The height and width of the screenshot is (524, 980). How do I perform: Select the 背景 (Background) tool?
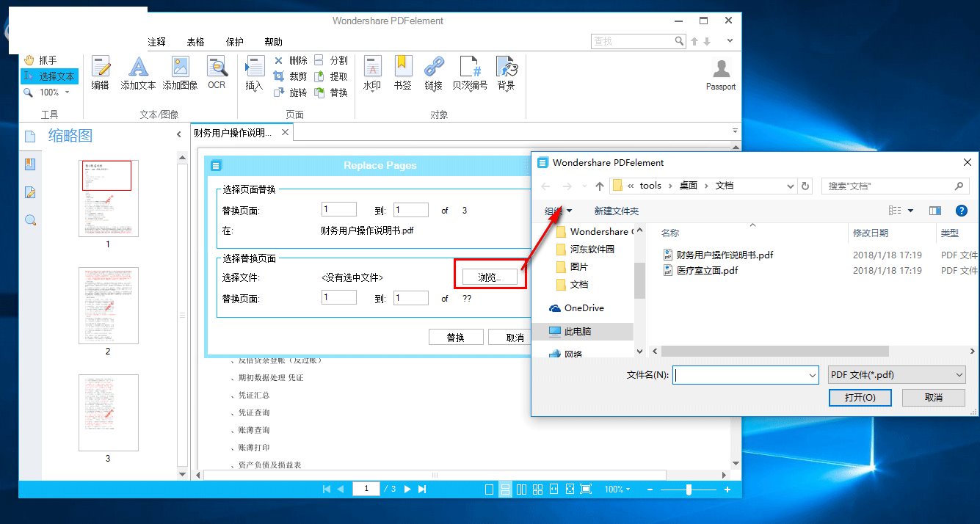click(506, 73)
